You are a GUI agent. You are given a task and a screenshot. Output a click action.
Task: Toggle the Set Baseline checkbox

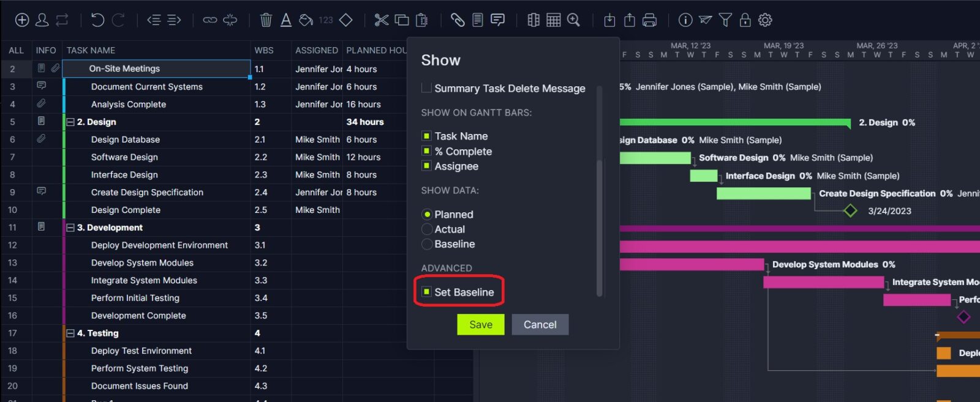click(x=426, y=292)
